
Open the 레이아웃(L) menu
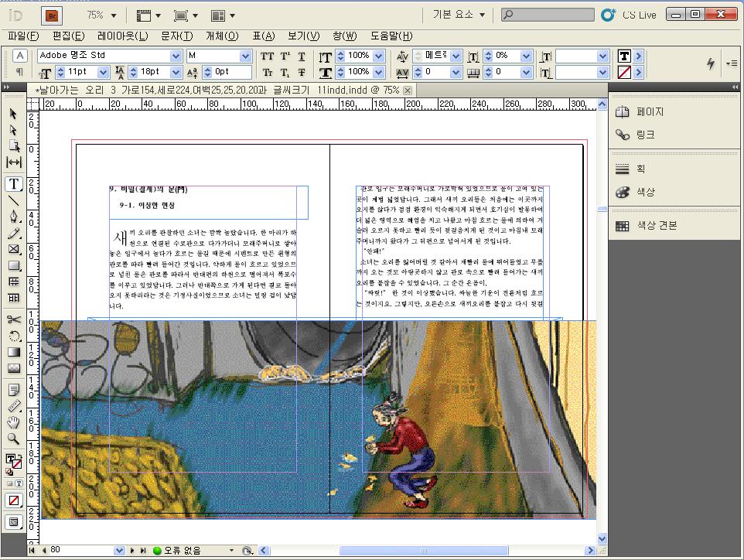click(122, 36)
